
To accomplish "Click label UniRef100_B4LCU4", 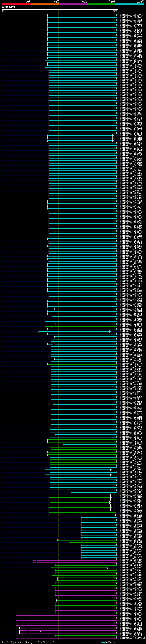I will [x=131, y=165].
